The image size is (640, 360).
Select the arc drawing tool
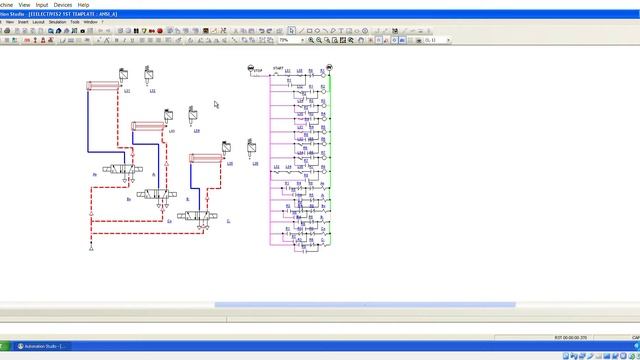click(x=325, y=31)
